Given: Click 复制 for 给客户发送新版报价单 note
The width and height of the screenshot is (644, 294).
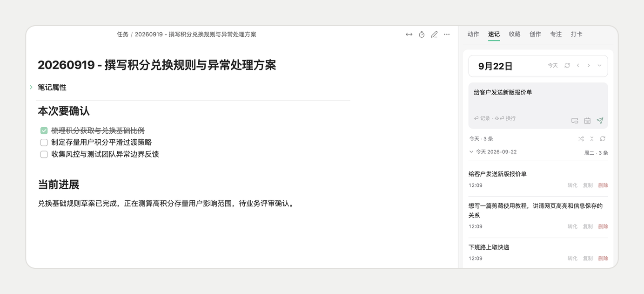Looking at the screenshot, I should click(588, 185).
